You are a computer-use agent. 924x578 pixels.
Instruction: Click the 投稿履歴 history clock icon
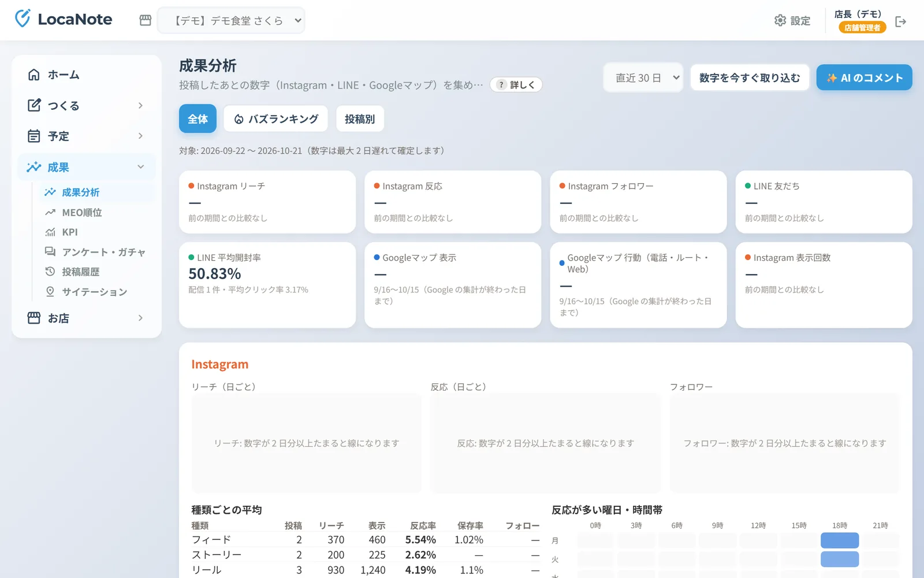50,272
